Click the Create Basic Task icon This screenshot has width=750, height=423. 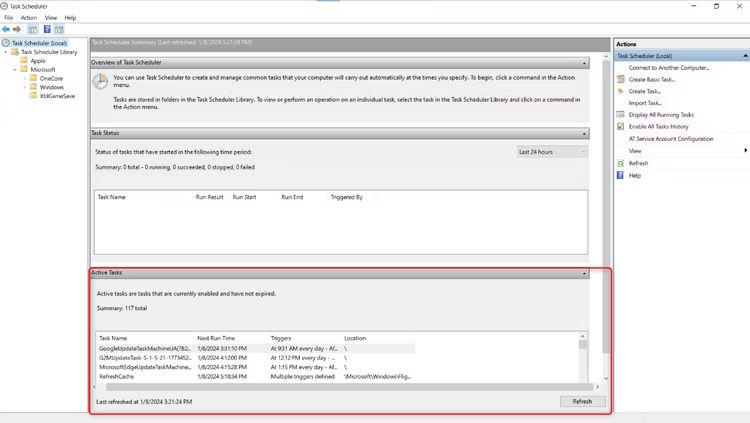click(x=621, y=79)
